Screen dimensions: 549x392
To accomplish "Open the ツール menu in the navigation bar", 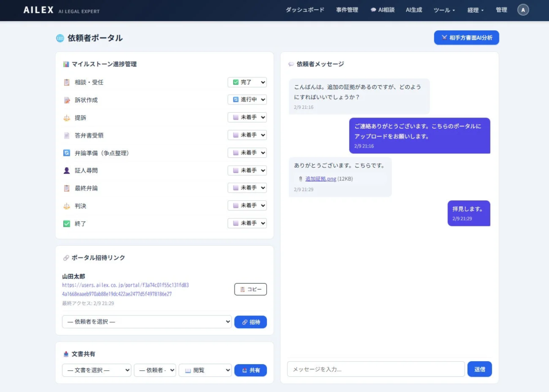I will tap(443, 10).
